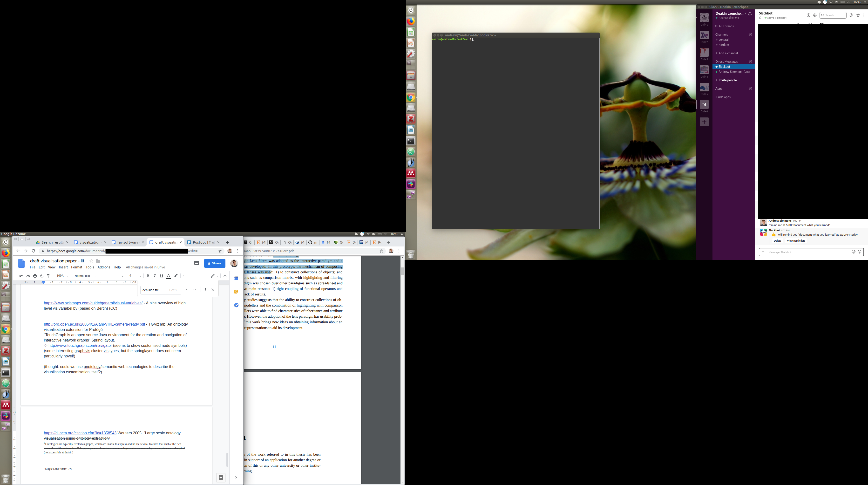
Task: Toggle bold formatting
Action: click(x=148, y=276)
